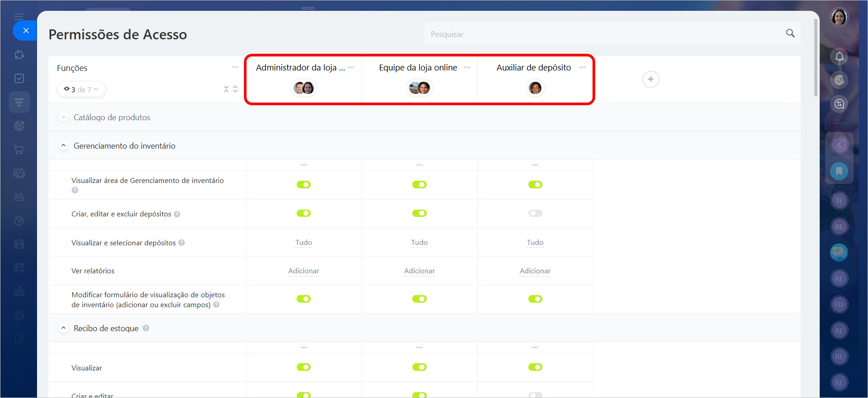Open the hamburger menu in the left sidebar

coord(19,17)
